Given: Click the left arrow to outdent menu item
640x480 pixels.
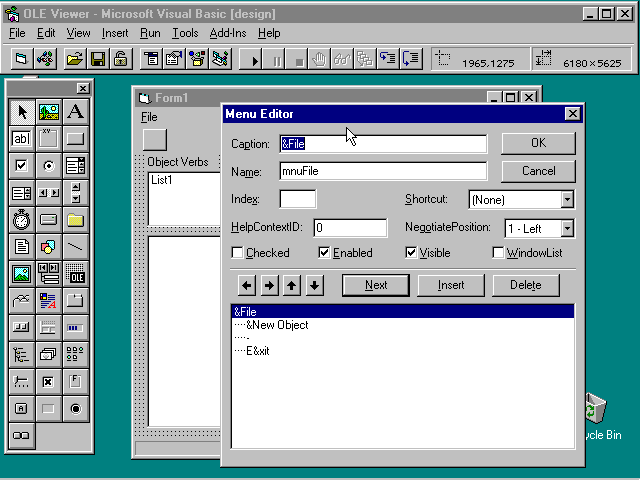Looking at the screenshot, I should pyautogui.click(x=247, y=286).
